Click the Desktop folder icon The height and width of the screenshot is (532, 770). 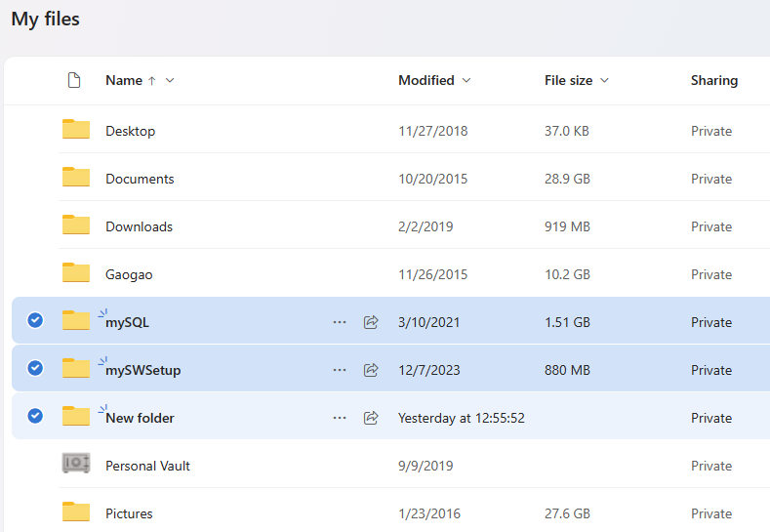point(76,130)
